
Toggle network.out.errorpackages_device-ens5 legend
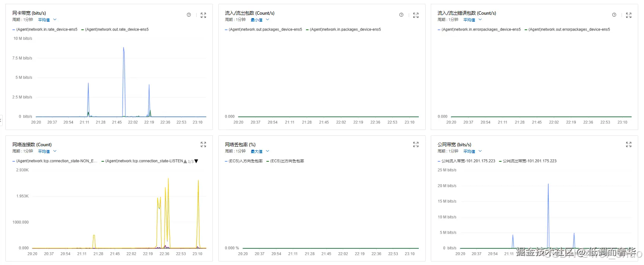point(567,29)
